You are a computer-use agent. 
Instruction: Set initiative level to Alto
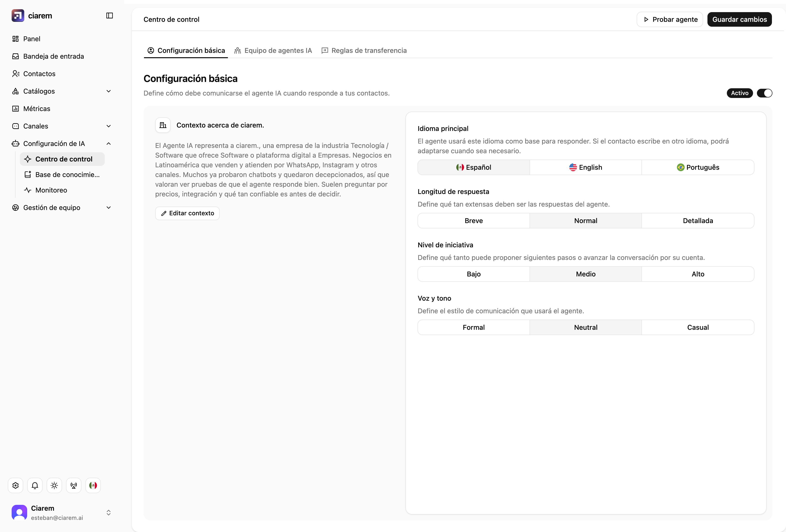pos(698,274)
